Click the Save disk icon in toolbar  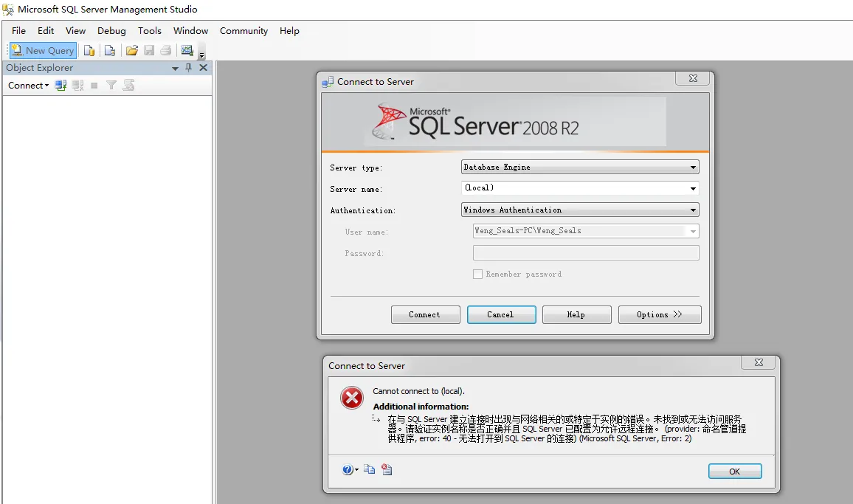coord(149,51)
